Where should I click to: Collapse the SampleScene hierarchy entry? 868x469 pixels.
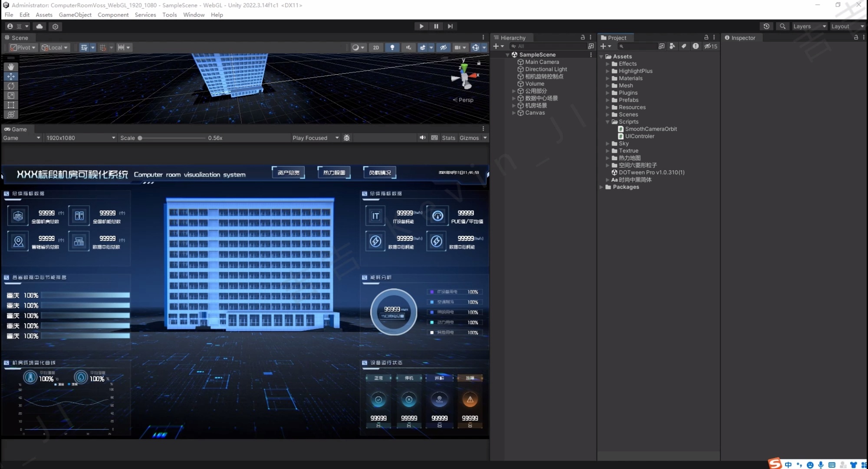click(x=508, y=55)
